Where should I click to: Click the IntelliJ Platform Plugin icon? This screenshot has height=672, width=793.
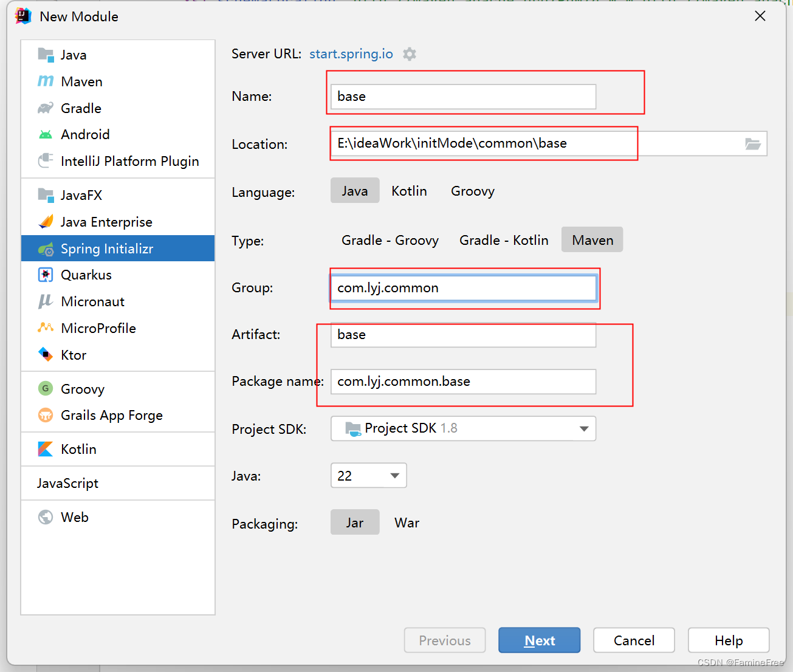46,161
